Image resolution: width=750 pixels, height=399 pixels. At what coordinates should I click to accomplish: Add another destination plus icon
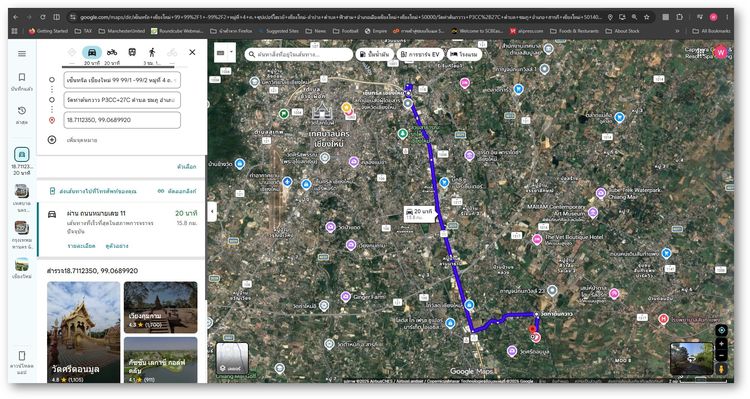pos(52,140)
